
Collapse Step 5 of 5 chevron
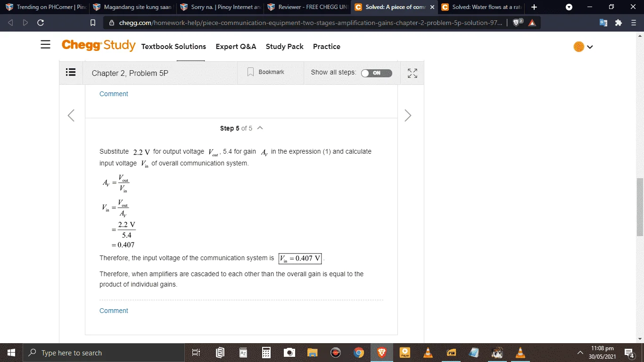coord(260,128)
